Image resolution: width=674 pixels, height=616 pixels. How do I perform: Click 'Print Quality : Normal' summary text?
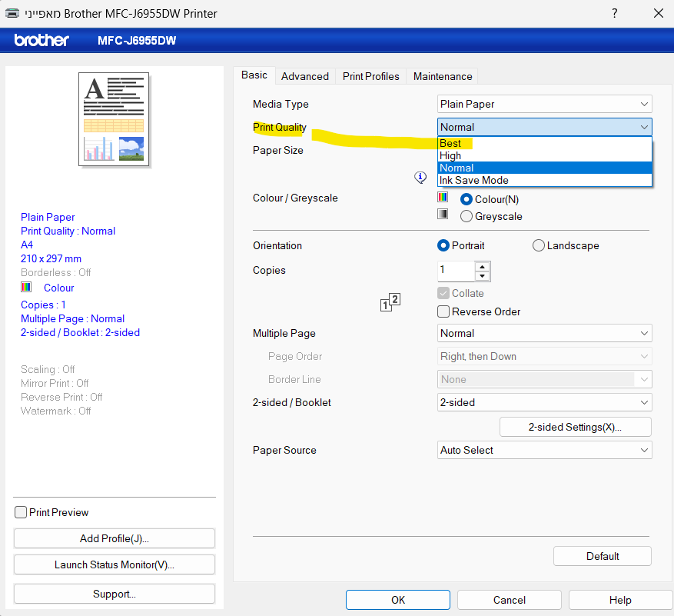[68, 231]
